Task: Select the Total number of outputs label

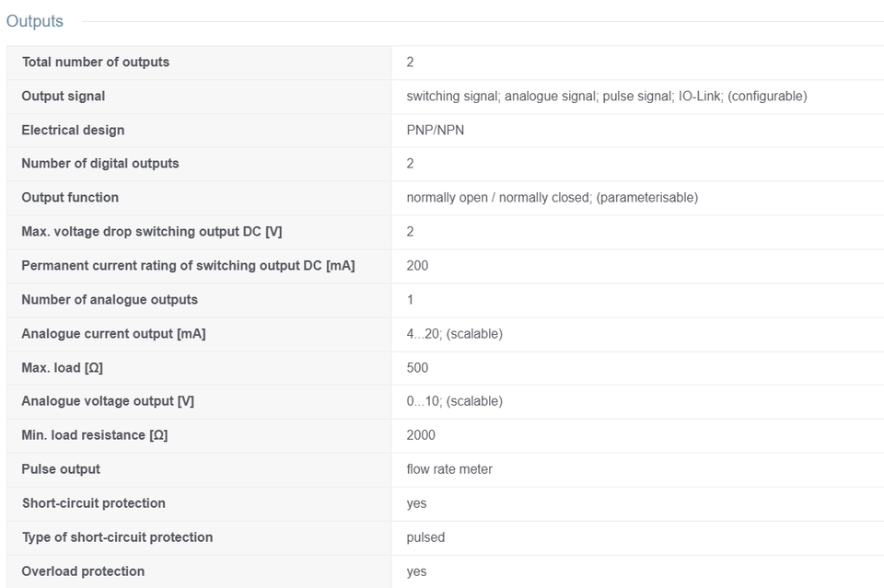Action: tap(95, 62)
